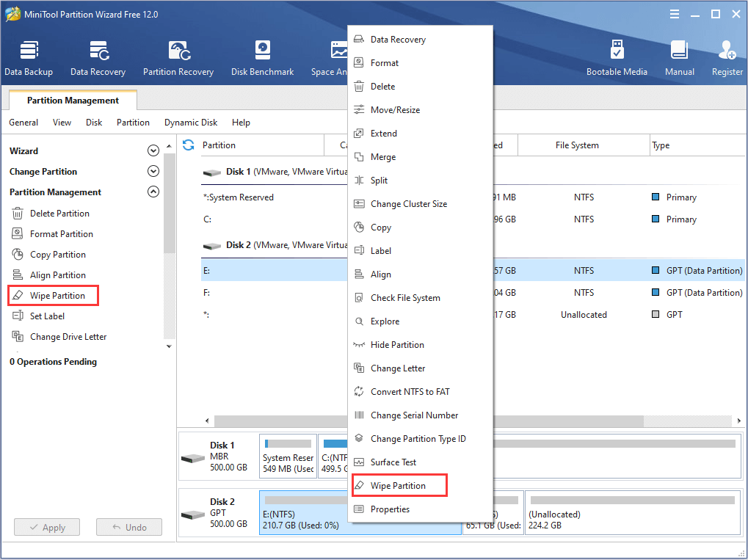Choose Change Drive Letter in the sidebar
Viewport: 748px width, 560px height.
click(x=59, y=336)
